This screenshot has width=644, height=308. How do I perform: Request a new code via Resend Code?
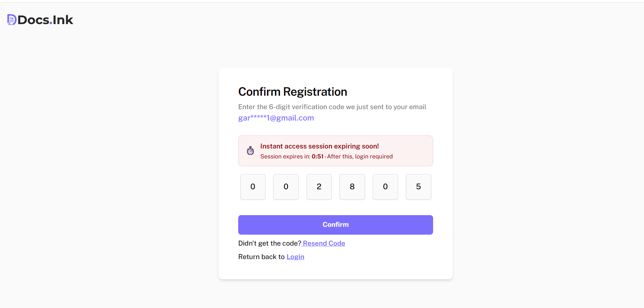click(x=324, y=243)
